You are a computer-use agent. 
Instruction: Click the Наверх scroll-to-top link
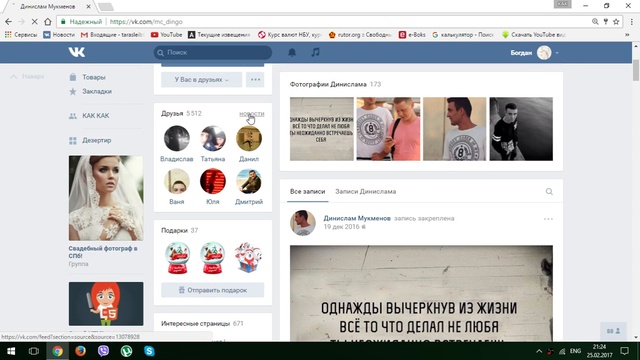coord(27,77)
